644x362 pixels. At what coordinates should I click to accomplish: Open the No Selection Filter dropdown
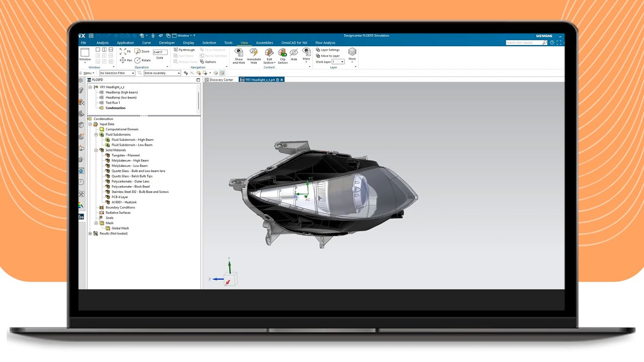pos(117,73)
